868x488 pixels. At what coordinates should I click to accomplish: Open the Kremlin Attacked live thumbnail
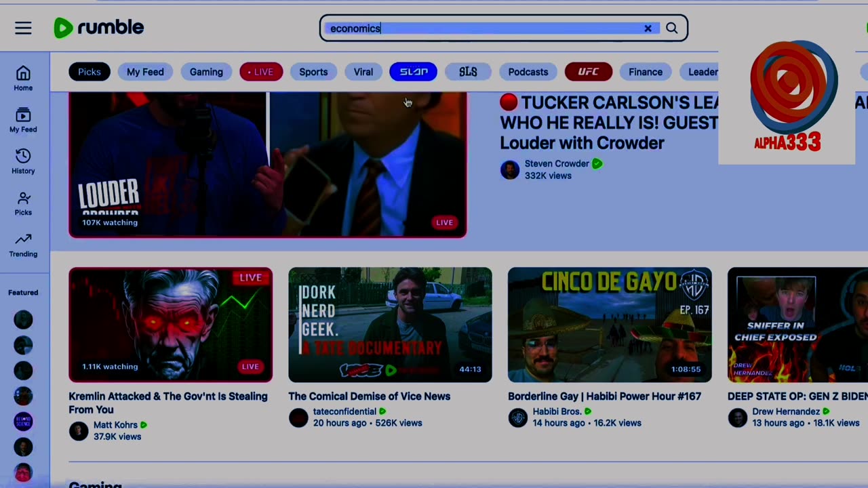[x=170, y=325]
